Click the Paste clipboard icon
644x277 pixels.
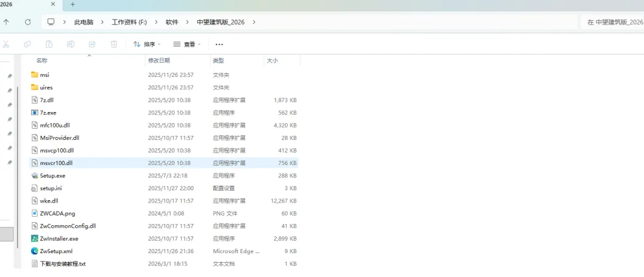[49, 44]
